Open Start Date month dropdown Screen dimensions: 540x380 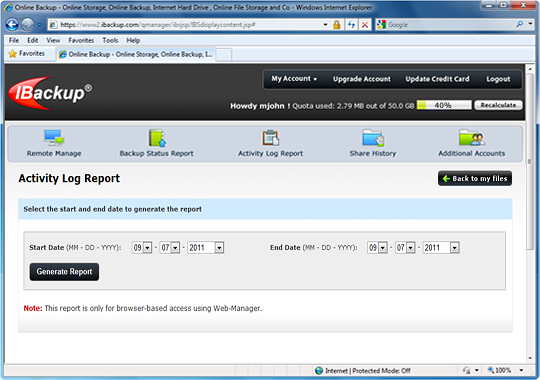(147, 248)
